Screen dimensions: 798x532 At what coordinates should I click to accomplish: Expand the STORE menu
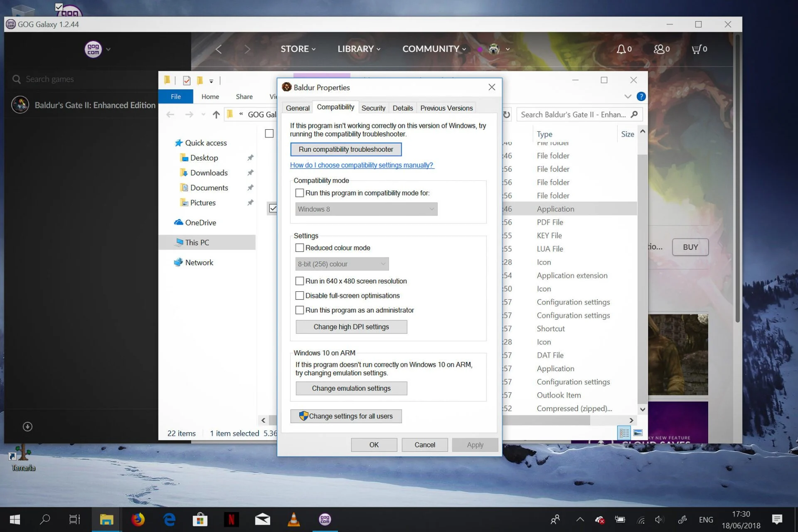[x=298, y=49]
